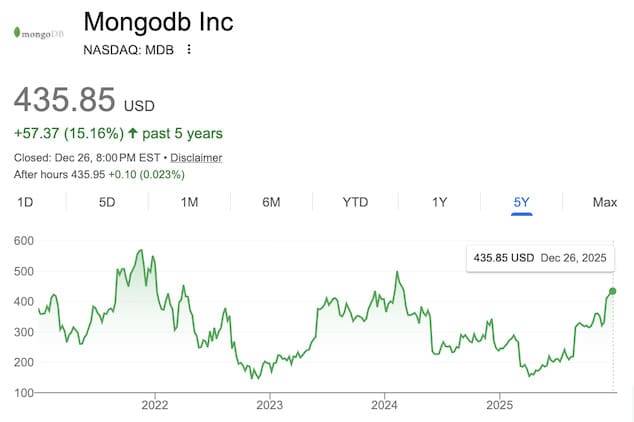Click the 2024 label on the chart axis
The image size is (634, 422).
(x=385, y=405)
